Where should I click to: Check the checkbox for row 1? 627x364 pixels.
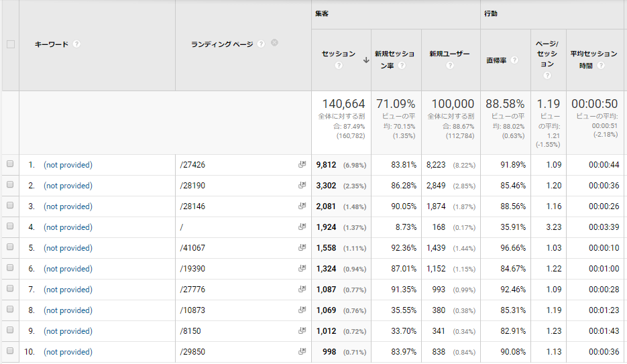pos(10,165)
